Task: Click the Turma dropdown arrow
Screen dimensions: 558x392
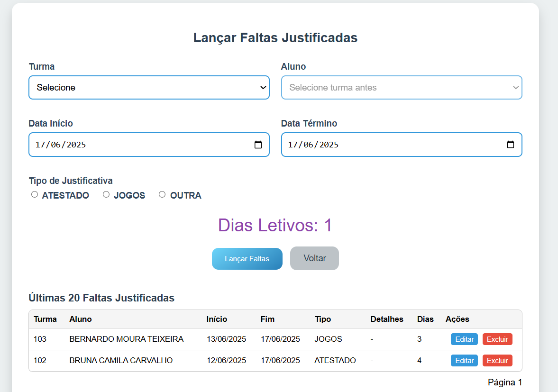Action: pyautogui.click(x=263, y=87)
